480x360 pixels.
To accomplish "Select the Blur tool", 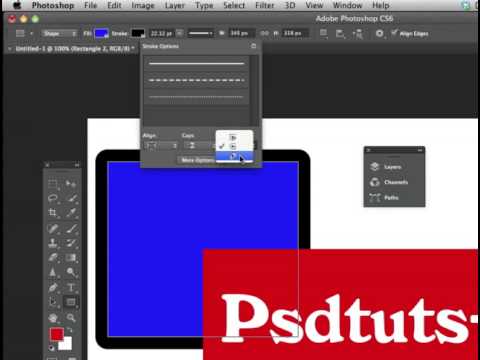I will pyautogui.click(x=53, y=272).
